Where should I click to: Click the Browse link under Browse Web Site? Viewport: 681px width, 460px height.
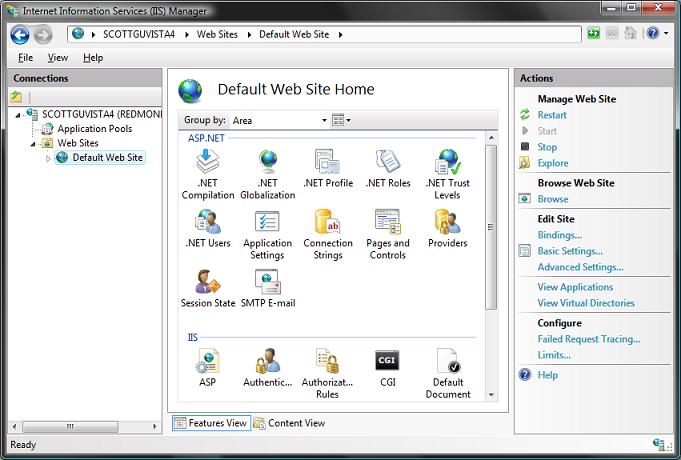[553, 199]
